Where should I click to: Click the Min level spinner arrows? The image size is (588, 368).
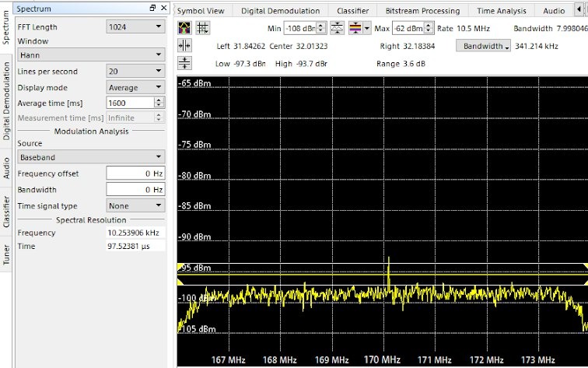click(x=320, y=28)
